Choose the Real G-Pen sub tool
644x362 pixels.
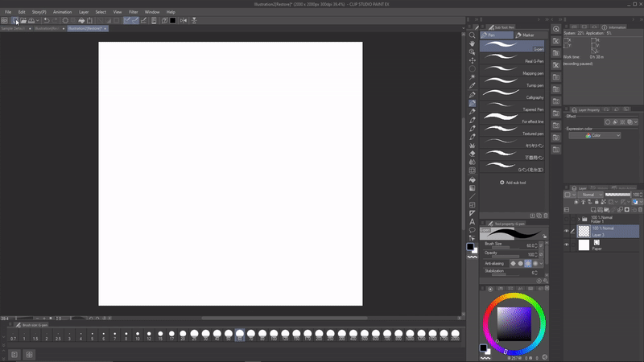point(512,58)
